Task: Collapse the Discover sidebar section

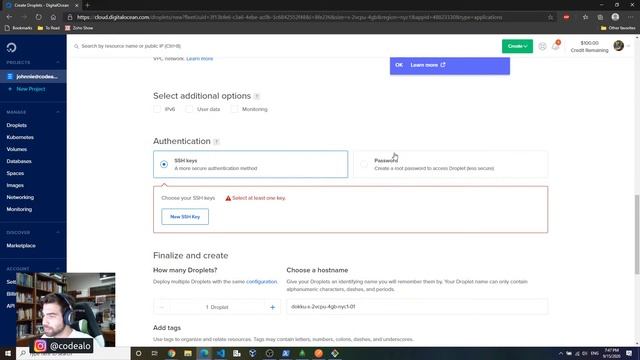Action: tap(58, 232)
